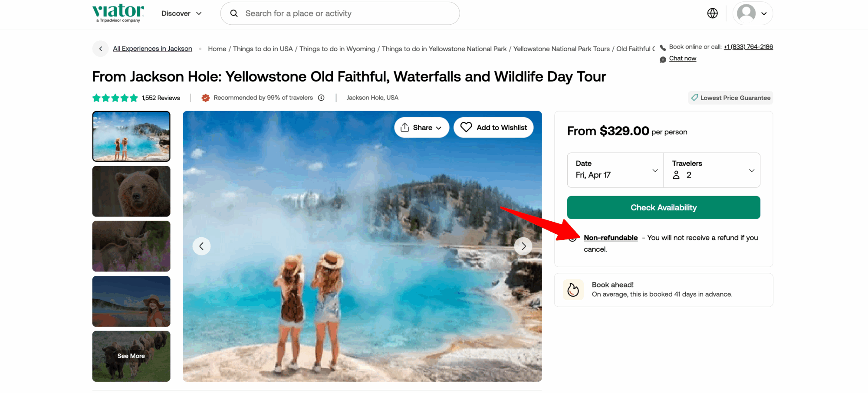Image resolution: width=868 pixels, height=393 pixels.
Task: Open the All Experiences in Jackson link
Action: (x=152, y=49)
